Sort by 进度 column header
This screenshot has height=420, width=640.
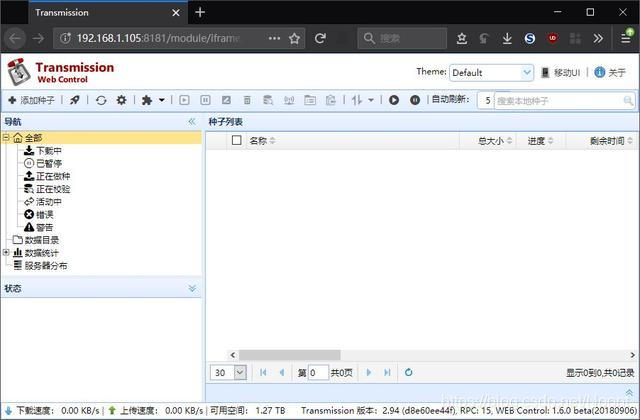pos(540,141)
